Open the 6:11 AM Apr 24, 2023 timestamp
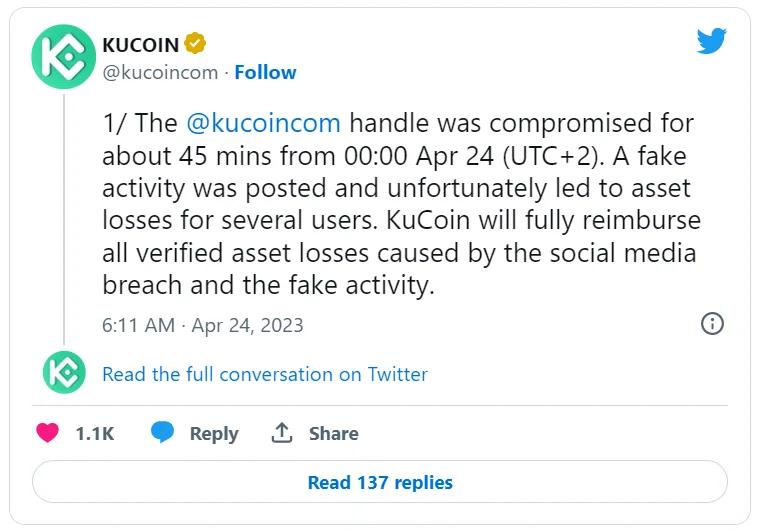Viewport: 759px width, 531px height. [203, 325]
